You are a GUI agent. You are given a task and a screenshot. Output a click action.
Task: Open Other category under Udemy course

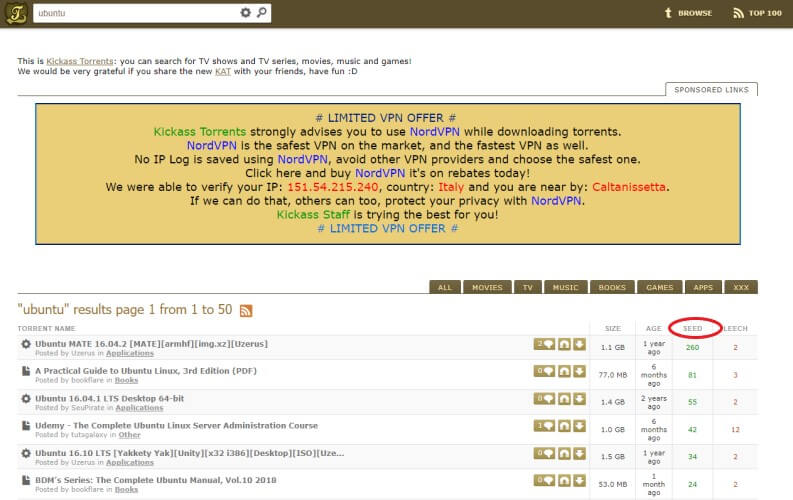[129, 435]
